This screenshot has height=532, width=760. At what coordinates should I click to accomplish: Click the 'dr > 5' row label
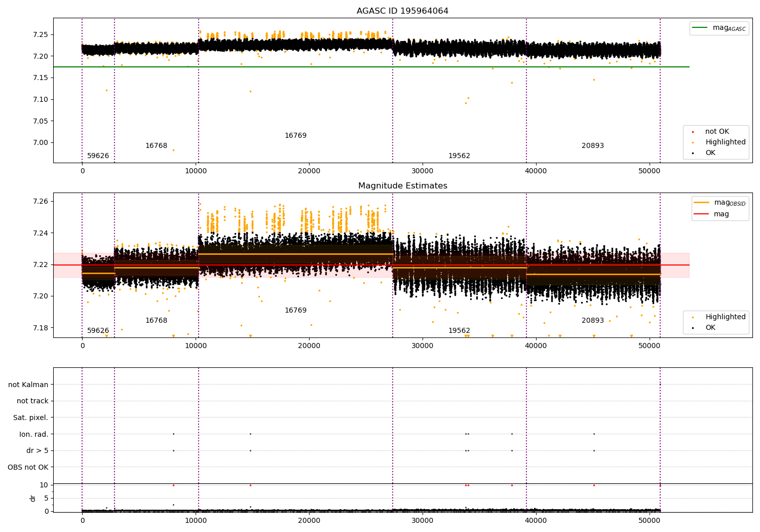click(37, 451)
